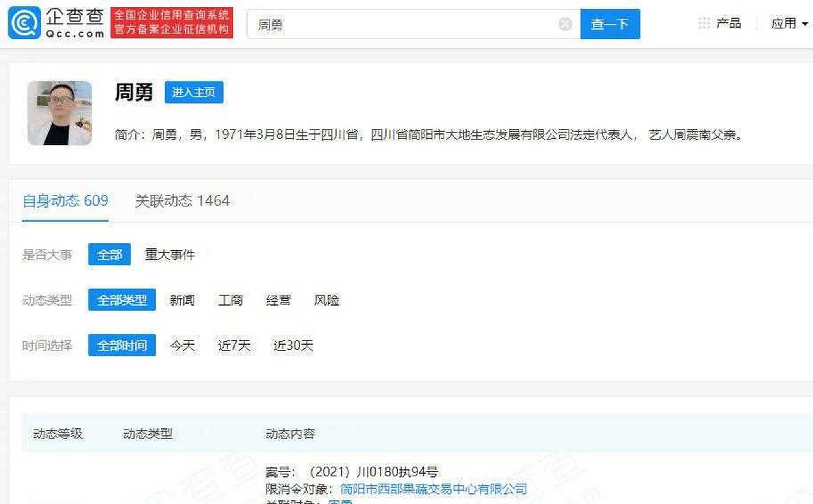Select the 全部类型 filter
Image resolution: width=813 pixels, height=504 pixels.
[122, 300]
